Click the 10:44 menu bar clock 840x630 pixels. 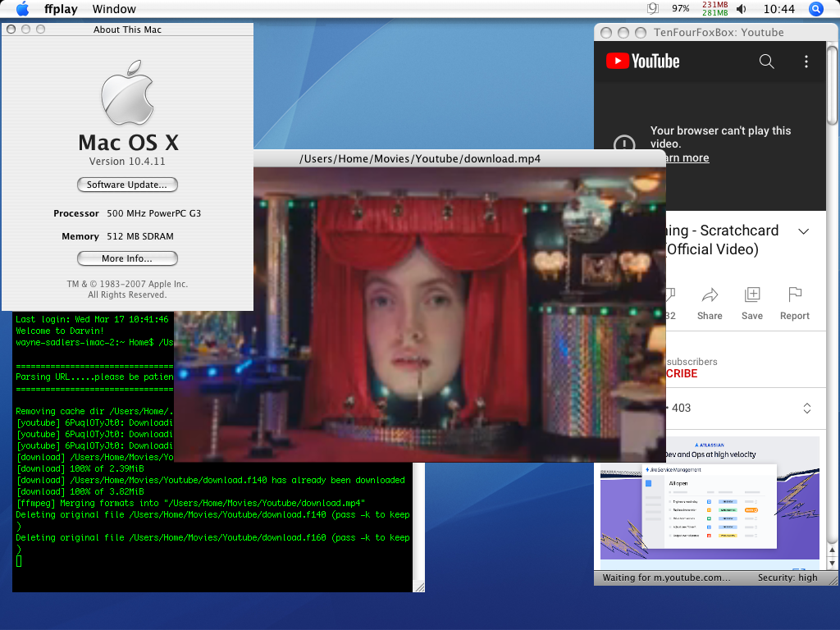779,8
